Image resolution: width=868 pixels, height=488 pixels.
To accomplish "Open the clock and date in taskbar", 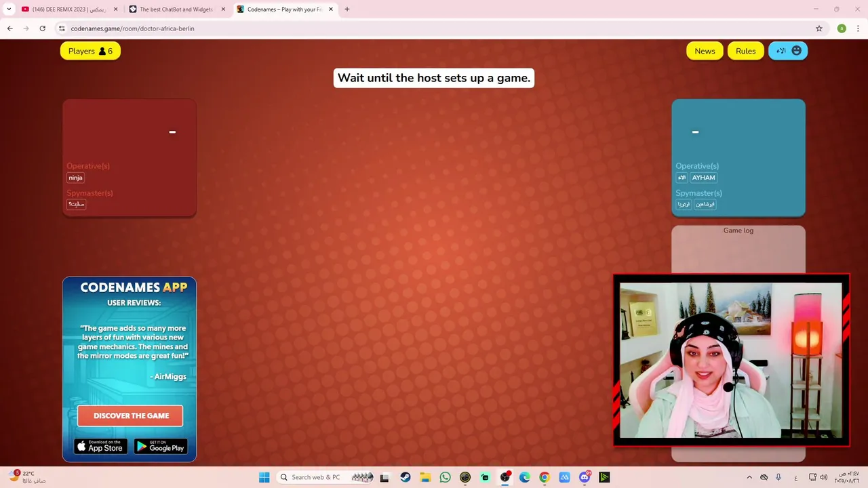I will 848,477.
